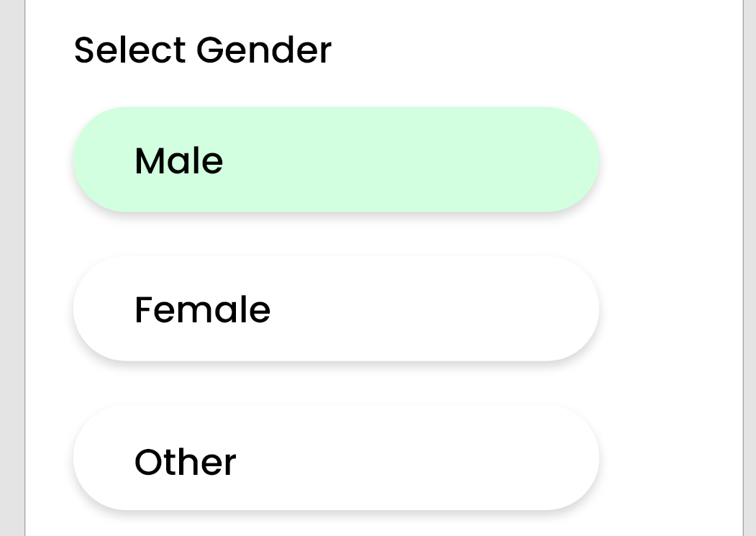Screen dimensions: 756x536
Task: Click the middle gender choice, Female
Action: [x=336, y=309]
